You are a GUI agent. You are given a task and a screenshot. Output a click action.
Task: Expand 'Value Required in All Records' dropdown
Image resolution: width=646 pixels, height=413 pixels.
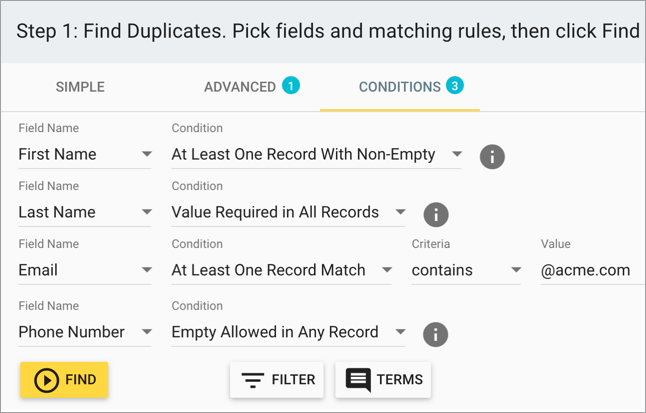(288, 213)
